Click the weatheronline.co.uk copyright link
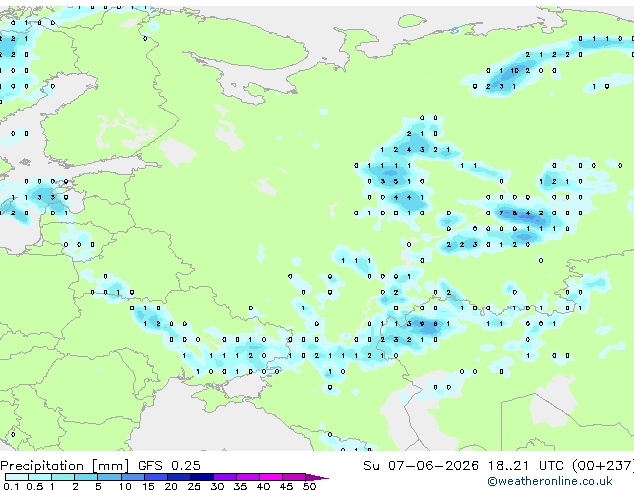 pyautogui.click(x=550, y=481)
